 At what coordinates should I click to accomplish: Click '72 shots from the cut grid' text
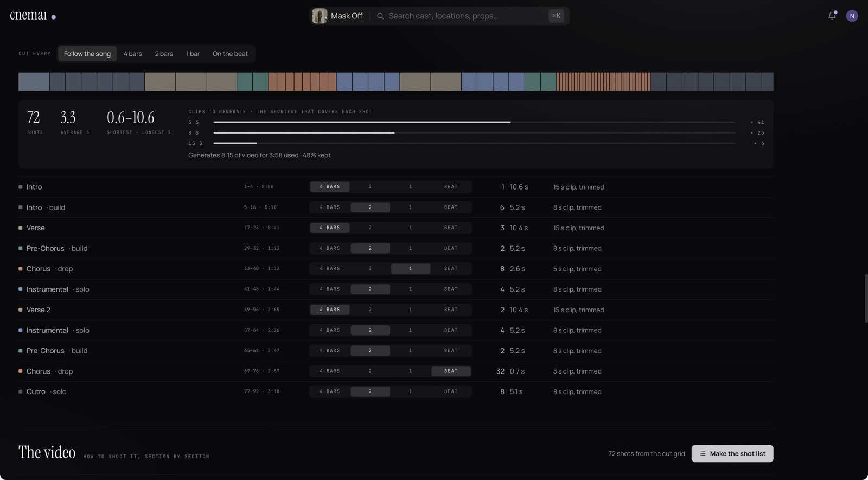(x=647, y=453)
